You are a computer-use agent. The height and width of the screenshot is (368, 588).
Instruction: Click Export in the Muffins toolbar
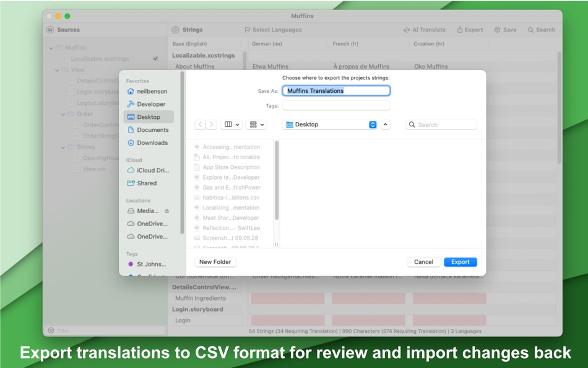coord(470,30)
